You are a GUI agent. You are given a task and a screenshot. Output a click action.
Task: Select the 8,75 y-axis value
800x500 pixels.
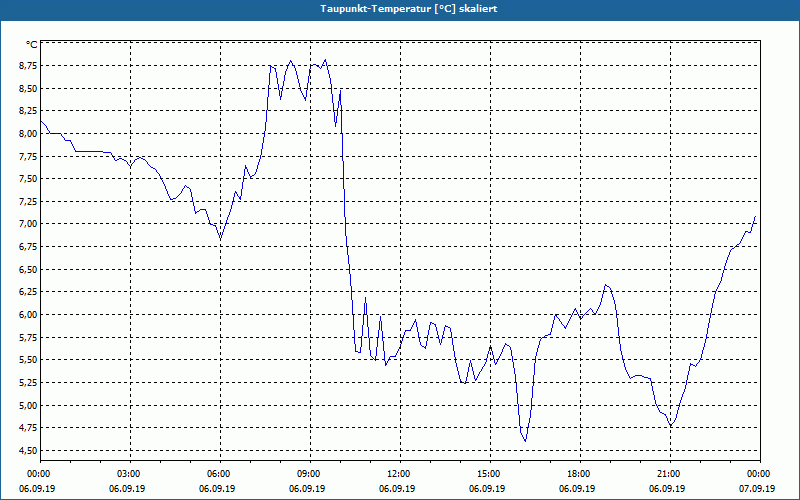(x=28, y=66)
